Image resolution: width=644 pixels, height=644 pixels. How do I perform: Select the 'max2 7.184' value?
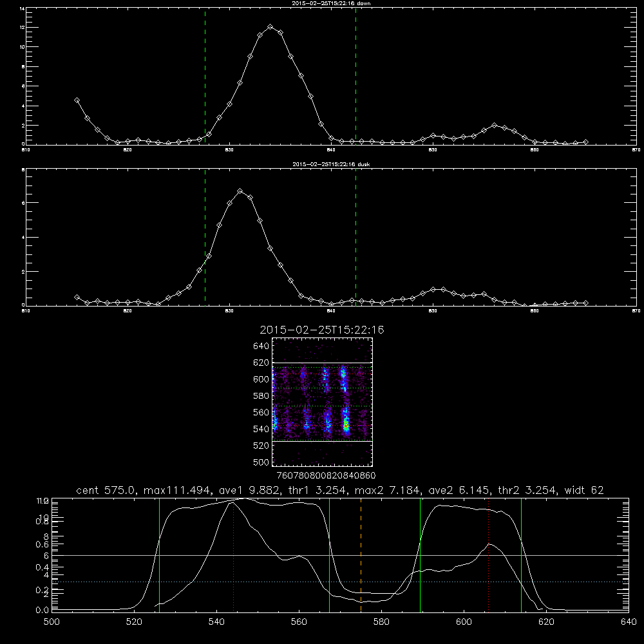pos(387,490)
